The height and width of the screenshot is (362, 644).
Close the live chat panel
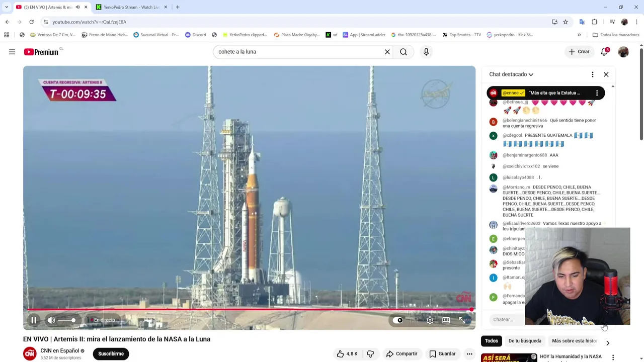point(606,74)
